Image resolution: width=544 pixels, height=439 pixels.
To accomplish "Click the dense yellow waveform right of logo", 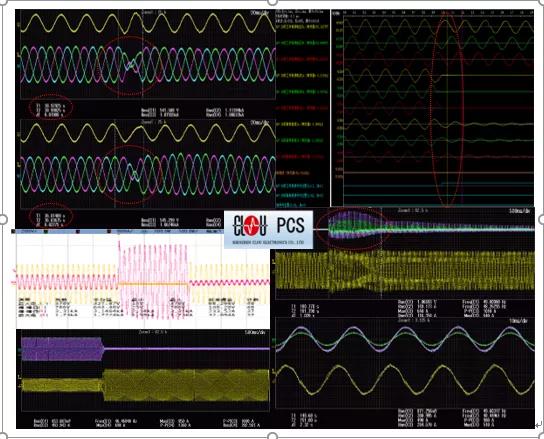I will click(405, 271).
